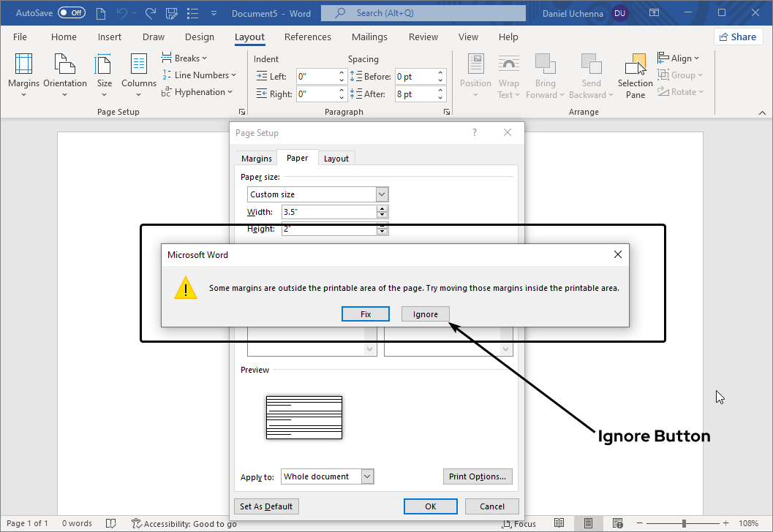Click the Size page icon
Screen dimensions: 773x532
click(105, 66)
